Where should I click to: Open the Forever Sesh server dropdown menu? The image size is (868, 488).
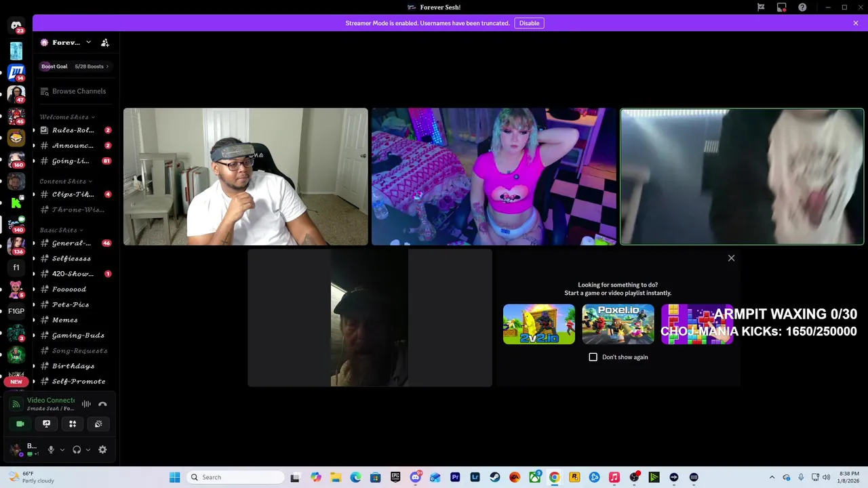(66, 43)
